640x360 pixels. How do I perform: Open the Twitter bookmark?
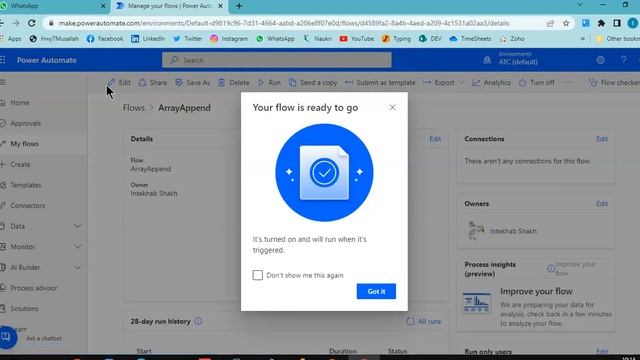pos(188,39)
